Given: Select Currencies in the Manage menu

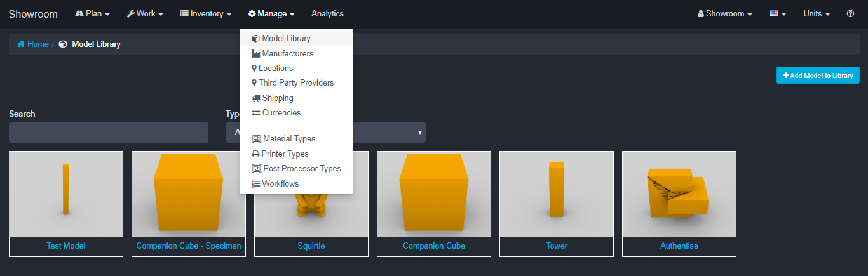Looking at the screenshot, I should pos(281,113).
